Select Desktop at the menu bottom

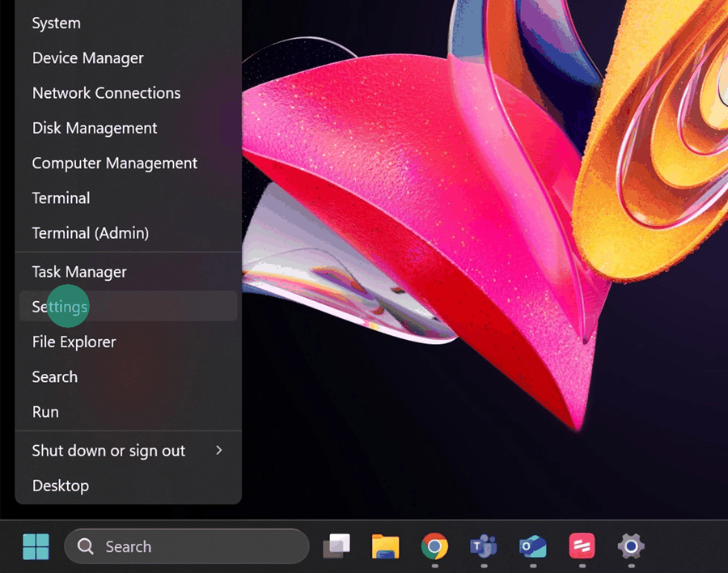point(61,486)
